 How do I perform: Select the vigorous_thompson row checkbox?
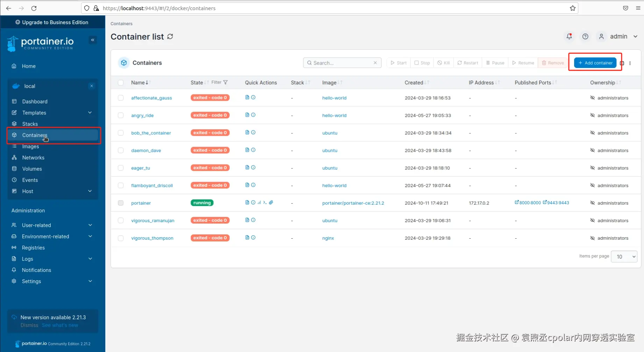(x=121, y=238)
